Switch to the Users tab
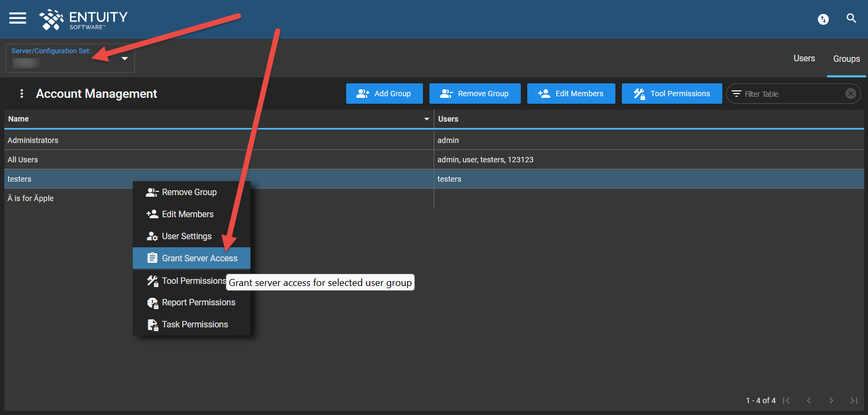Image resolution: width=868 pixels, height=415 pixels. (x=804, y=59)
